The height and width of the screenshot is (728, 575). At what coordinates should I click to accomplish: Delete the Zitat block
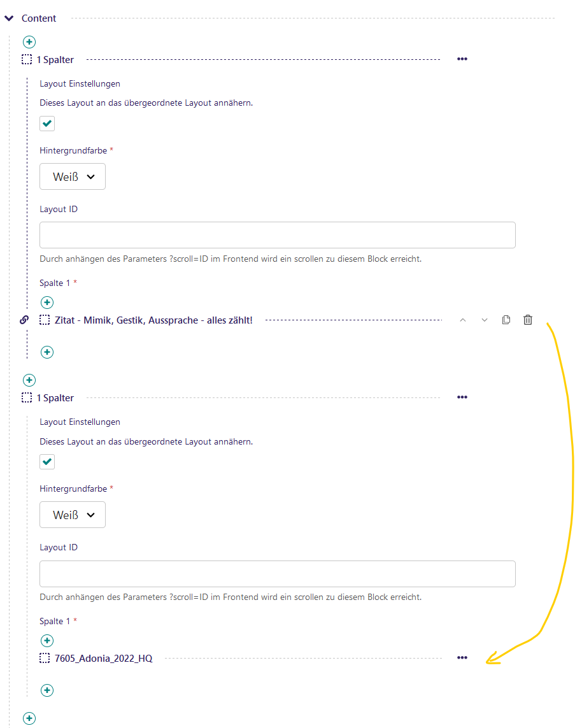[528, 320]
